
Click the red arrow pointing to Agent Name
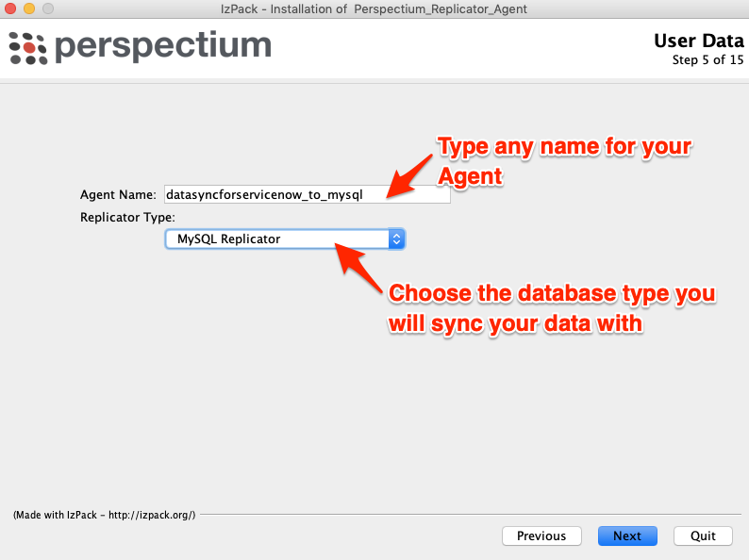[408, 175]
